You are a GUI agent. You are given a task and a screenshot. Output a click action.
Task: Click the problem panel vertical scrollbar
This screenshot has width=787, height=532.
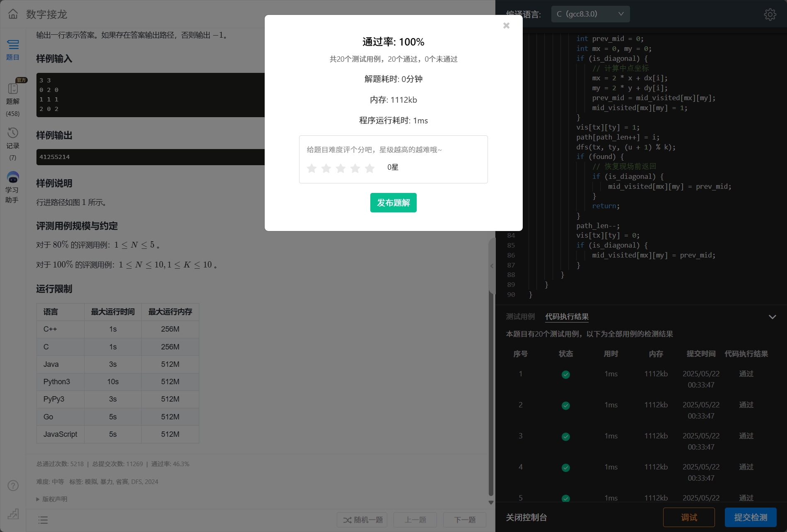tap(491, 373)
